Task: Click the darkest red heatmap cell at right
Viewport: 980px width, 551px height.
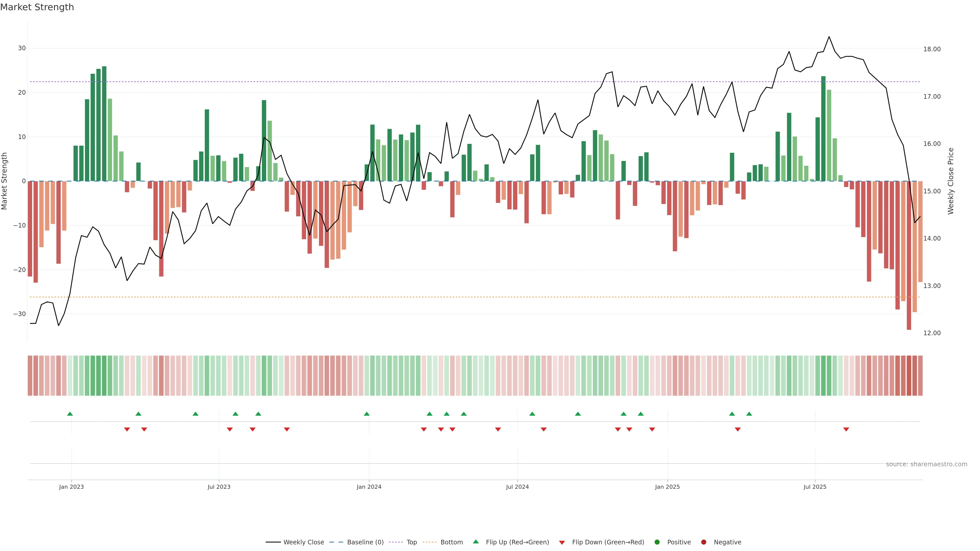Action: point(909,376)
